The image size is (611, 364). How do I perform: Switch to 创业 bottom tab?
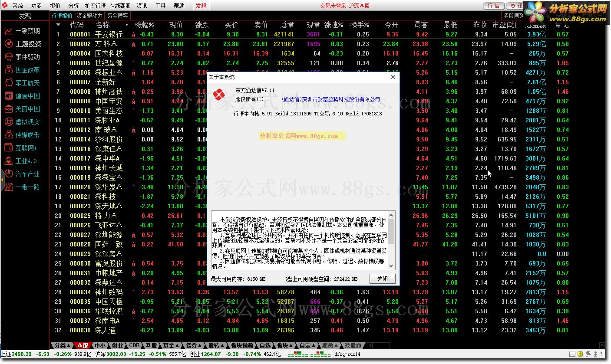pyautogui.click(x=117, y=345)
